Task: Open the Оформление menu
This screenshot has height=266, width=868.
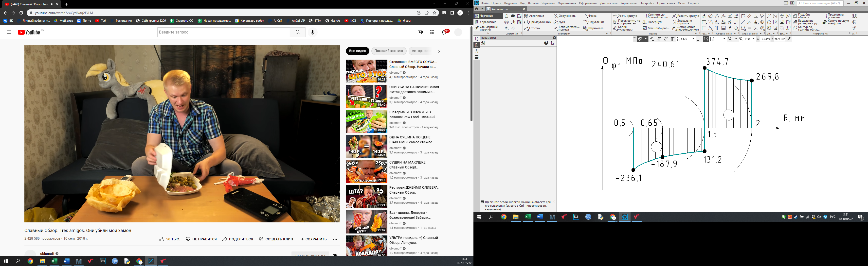Action: coord(588,3)
